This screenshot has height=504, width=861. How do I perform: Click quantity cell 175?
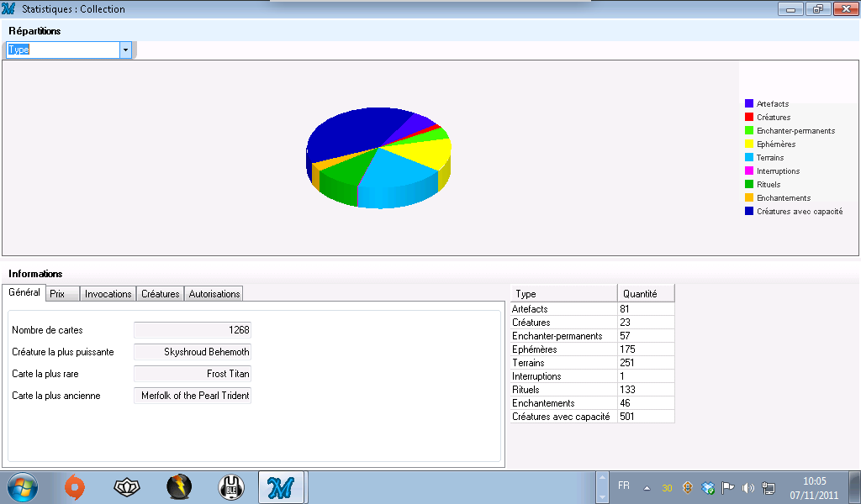(x=646, y=349)
